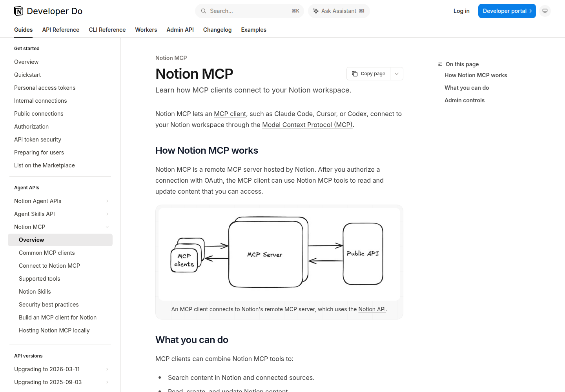Click the Developer portal button
This screenshot has width=565, height=392.
coord(507,11)
